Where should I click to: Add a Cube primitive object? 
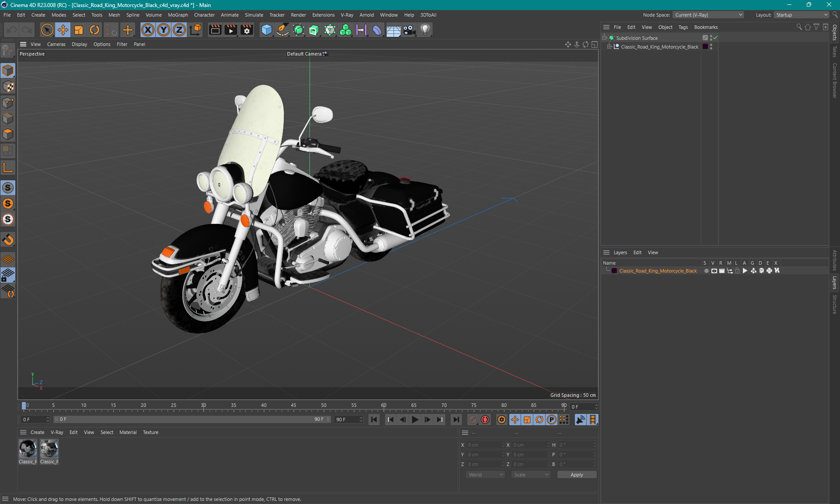point(266,30)
